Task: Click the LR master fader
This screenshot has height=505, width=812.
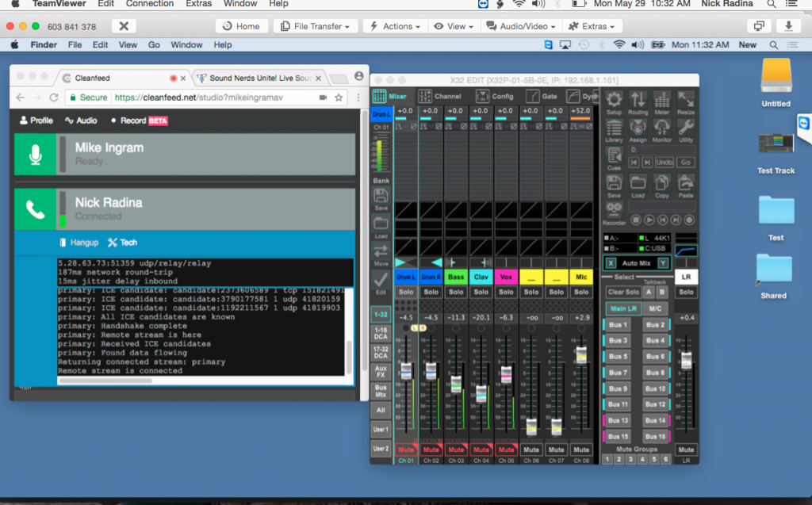Action: (x=686, y=361)
